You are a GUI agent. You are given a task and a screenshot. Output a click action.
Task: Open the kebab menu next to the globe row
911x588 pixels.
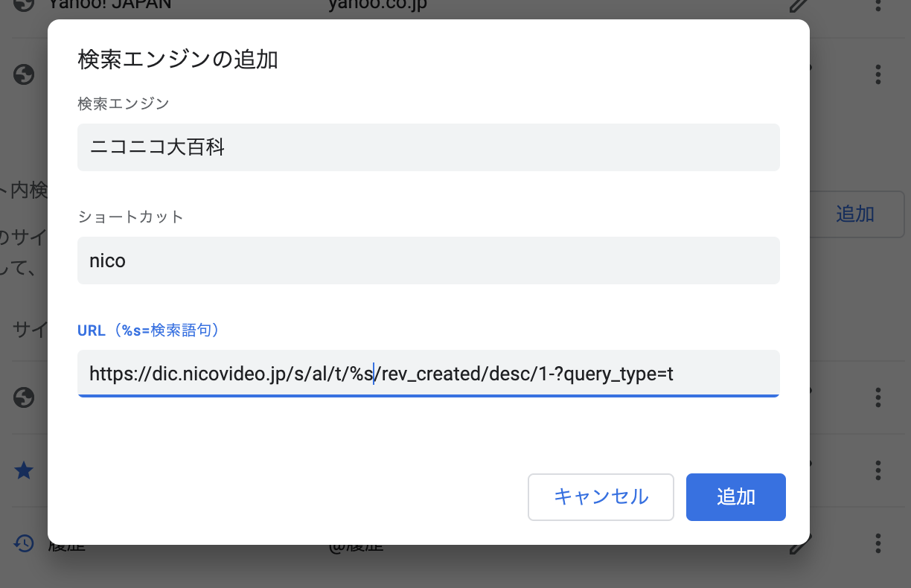coord(878,397)
